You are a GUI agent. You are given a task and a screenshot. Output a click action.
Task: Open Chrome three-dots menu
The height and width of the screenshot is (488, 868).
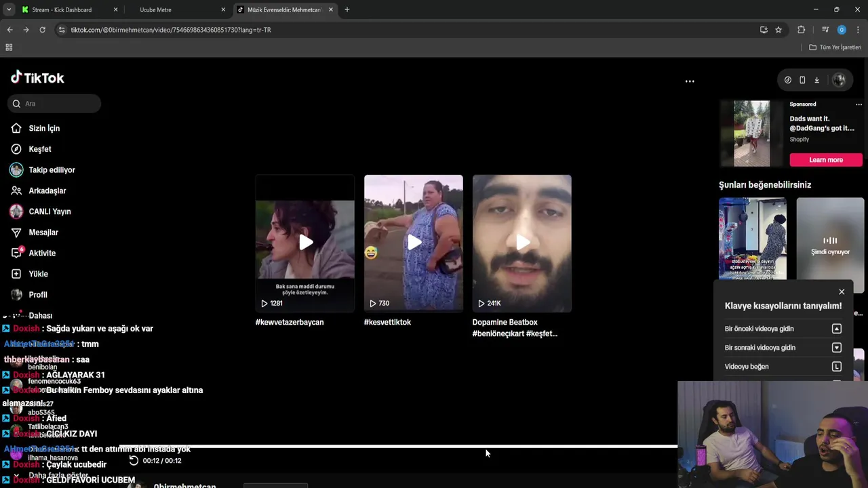859,30
